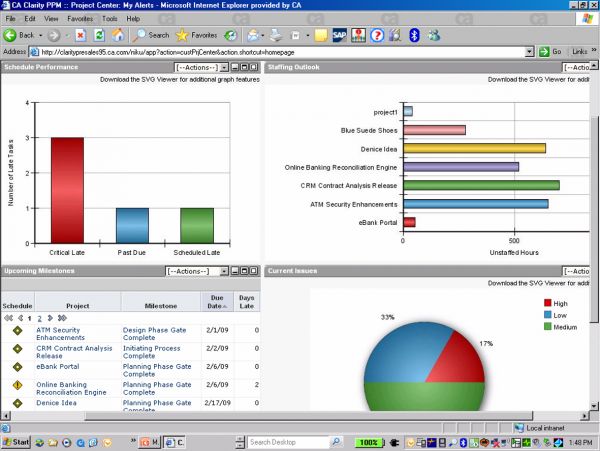
Task: Open the Mail envelope icon
Action: click(253, 36)
